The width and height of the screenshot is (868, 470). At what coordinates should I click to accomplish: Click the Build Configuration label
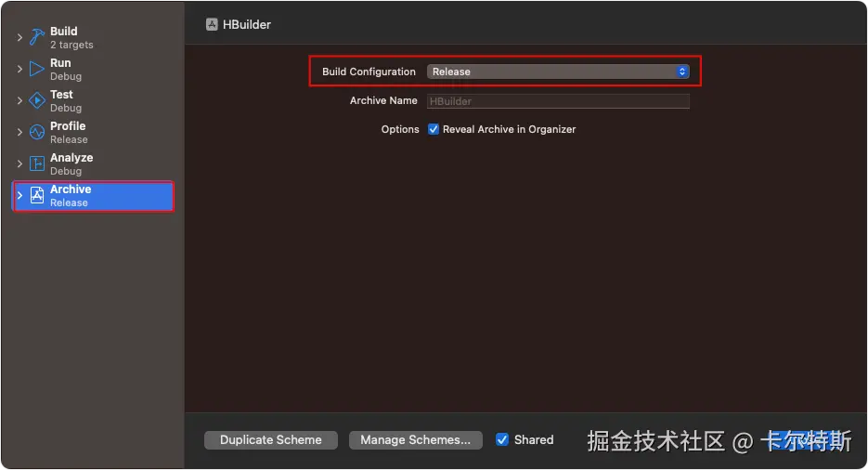pos(369,72)
